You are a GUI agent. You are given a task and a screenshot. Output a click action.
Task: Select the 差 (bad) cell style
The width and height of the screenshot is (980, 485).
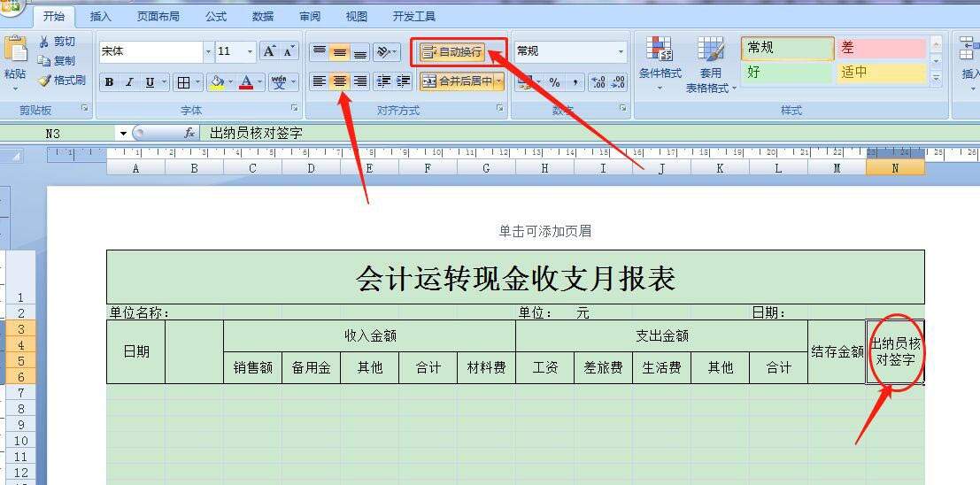pos(881,49)
